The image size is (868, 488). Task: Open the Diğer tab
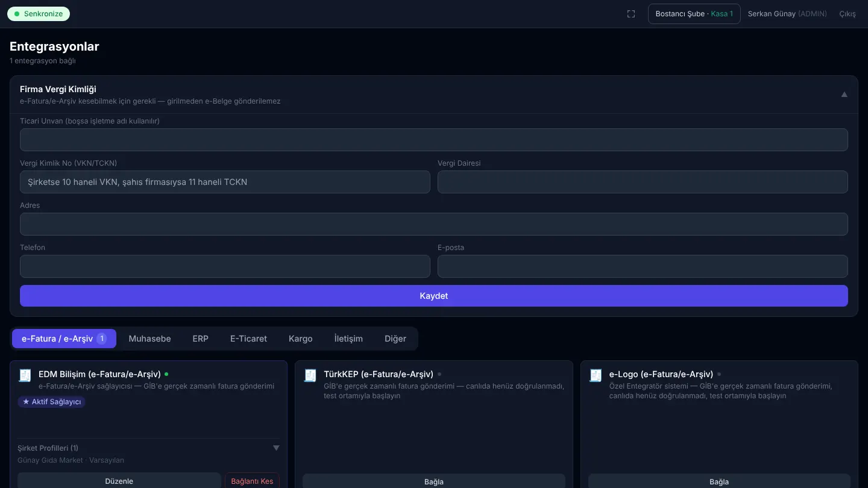(x=395, y=339)
